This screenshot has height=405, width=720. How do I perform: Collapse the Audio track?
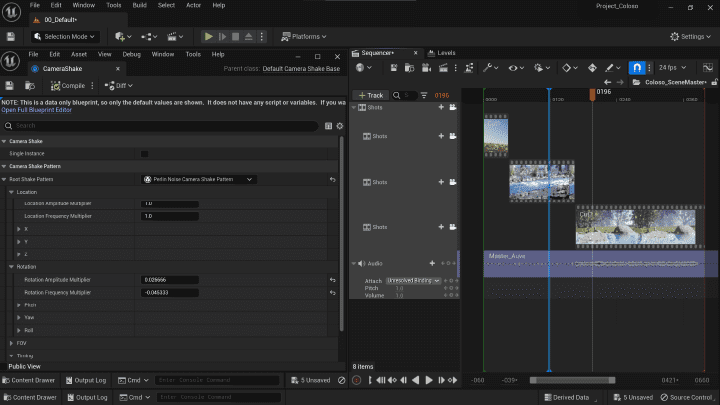354,264
